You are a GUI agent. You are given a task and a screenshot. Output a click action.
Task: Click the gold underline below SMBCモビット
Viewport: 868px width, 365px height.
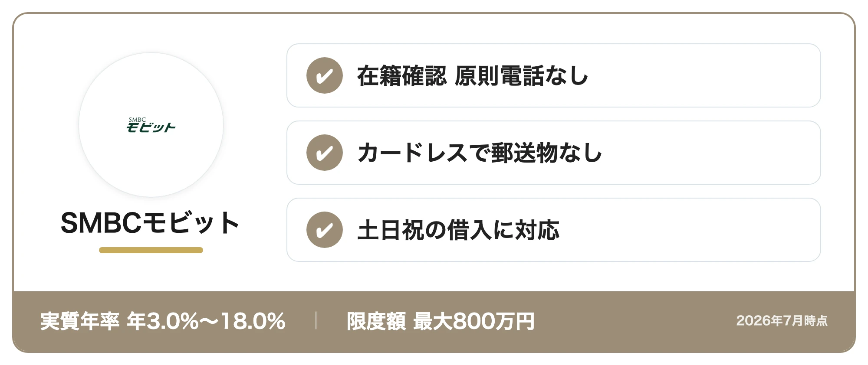pyautogui.click(x=151, y=250)
